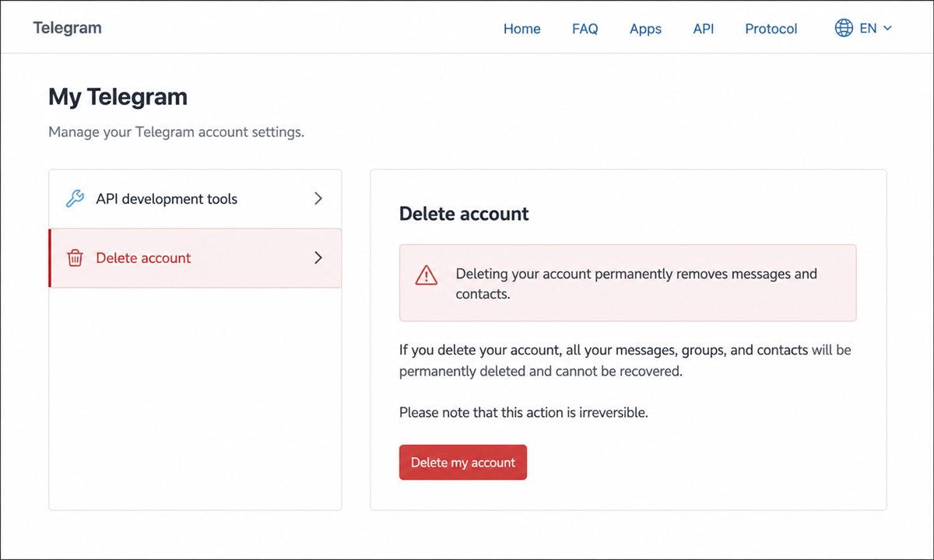
Task: Open the API navigation link
Action: [x=704, y=29]
